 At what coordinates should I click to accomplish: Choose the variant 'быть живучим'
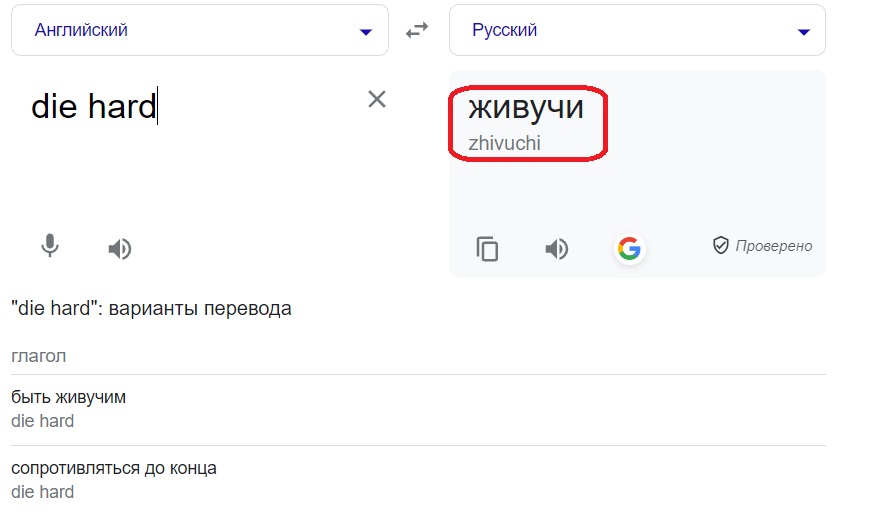click(x=69, y=397)
